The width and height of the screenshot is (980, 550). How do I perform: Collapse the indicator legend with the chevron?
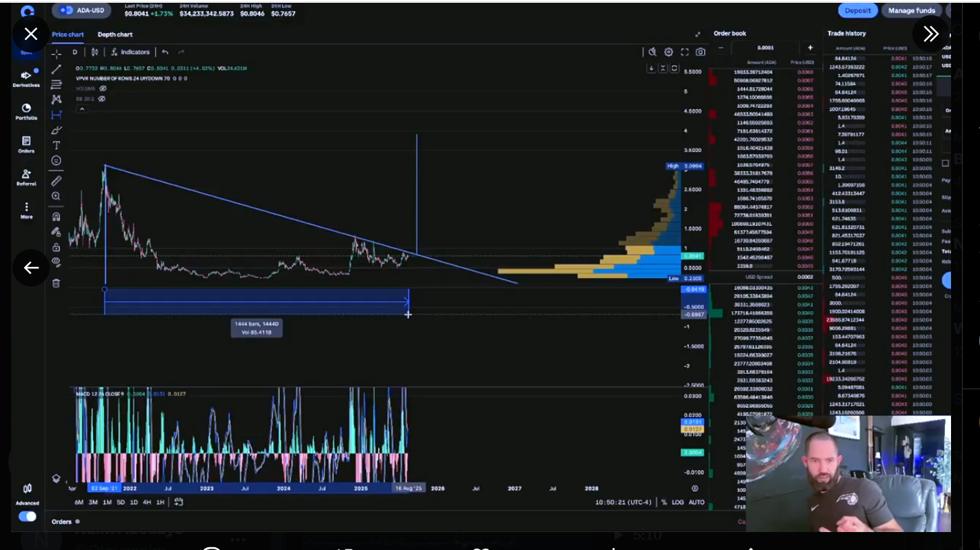pyautogui.click(x=82, y=108)
